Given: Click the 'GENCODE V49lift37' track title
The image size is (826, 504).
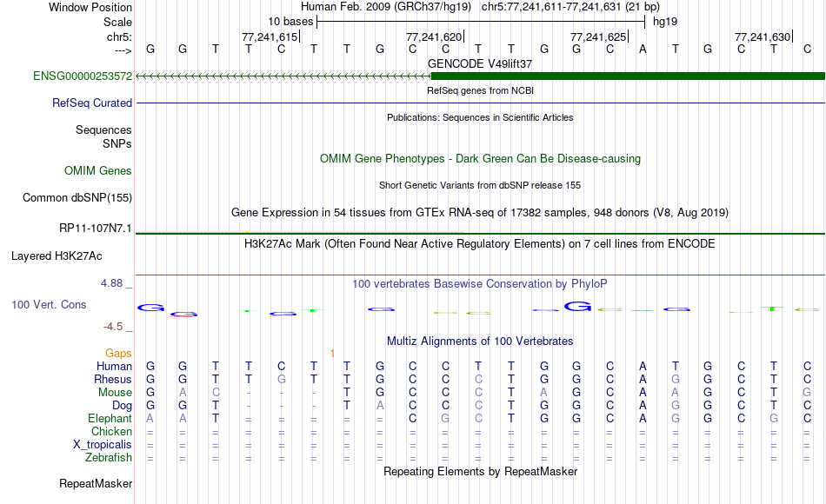Looking at the screenshot, I should pyautogui.click(x=480, y=63).
